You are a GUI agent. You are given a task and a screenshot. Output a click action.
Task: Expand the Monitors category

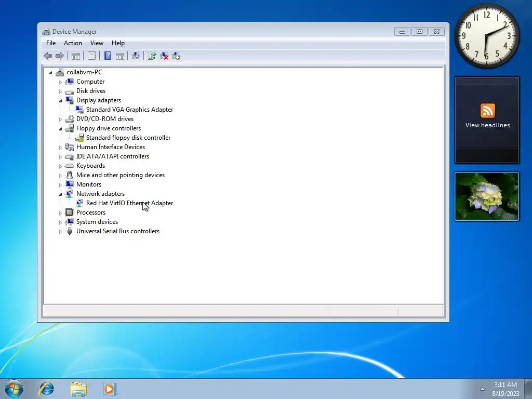point(60,185)
